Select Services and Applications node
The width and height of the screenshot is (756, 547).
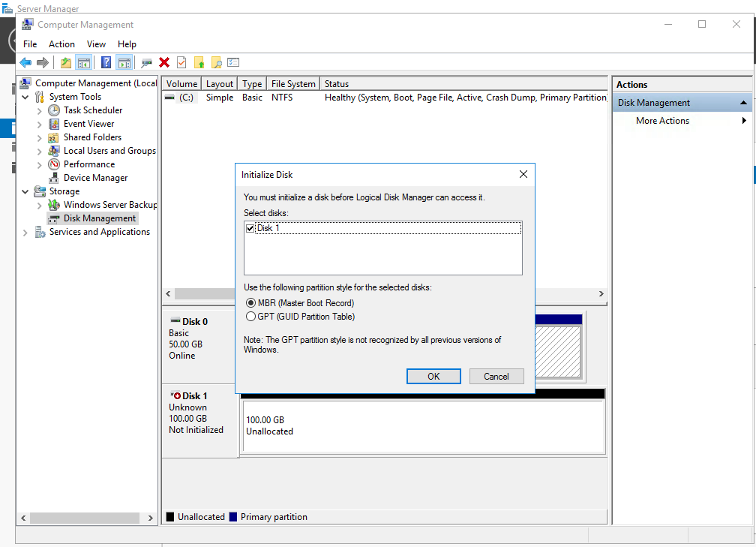tap(99, 232)
